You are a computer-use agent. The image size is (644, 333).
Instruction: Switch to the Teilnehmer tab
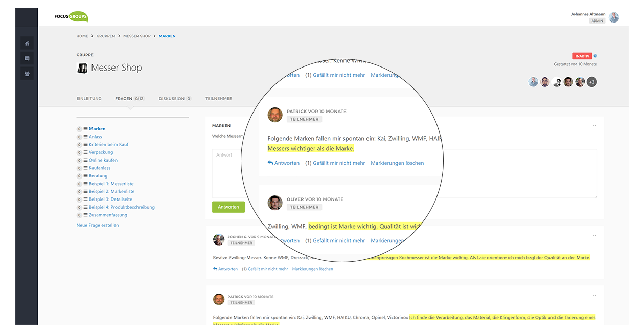tap(219, 98)
